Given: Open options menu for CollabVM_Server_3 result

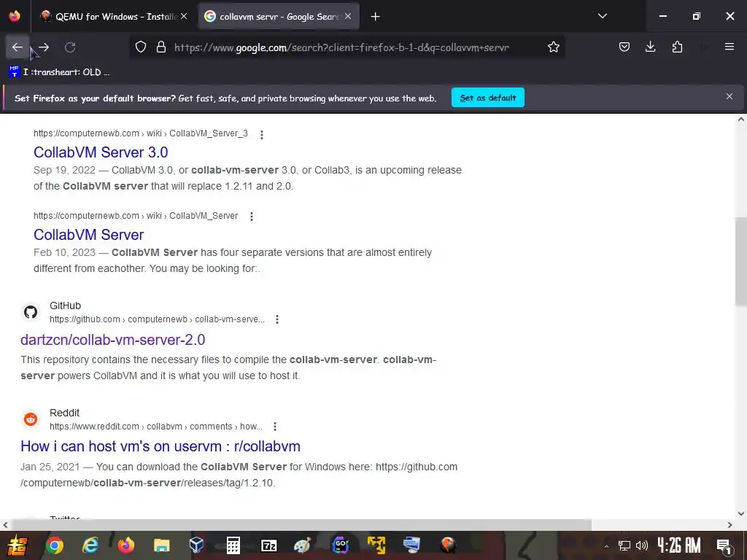Looking at the screenshot, I should click(262, 135).
